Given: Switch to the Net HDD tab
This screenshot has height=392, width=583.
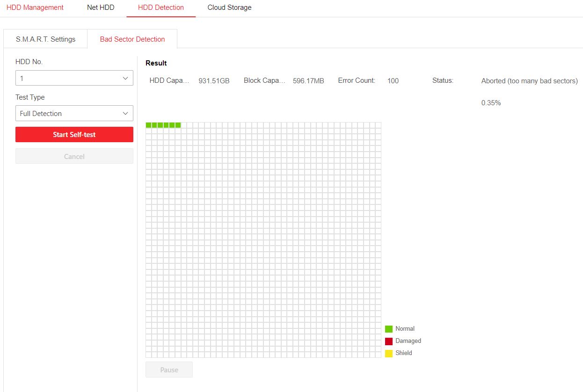Looking at the screenshot, I should (101, 7).
